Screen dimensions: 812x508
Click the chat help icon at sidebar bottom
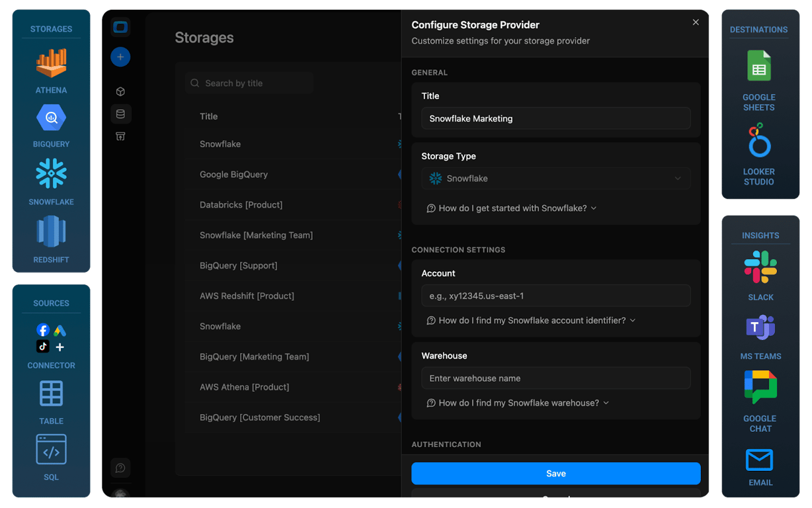pos(120,468)
